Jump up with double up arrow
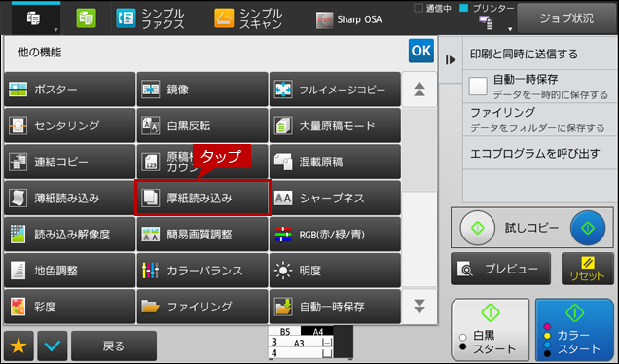Viewport: 619px width, 364px height. [x=419, y=90]
